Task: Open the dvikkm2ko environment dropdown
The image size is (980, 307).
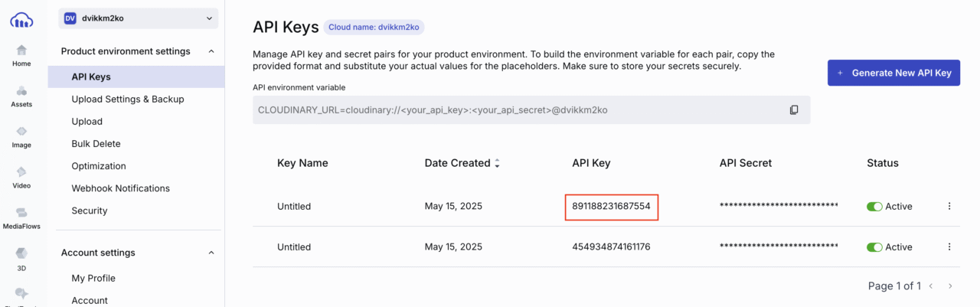Action: point(139,18)
